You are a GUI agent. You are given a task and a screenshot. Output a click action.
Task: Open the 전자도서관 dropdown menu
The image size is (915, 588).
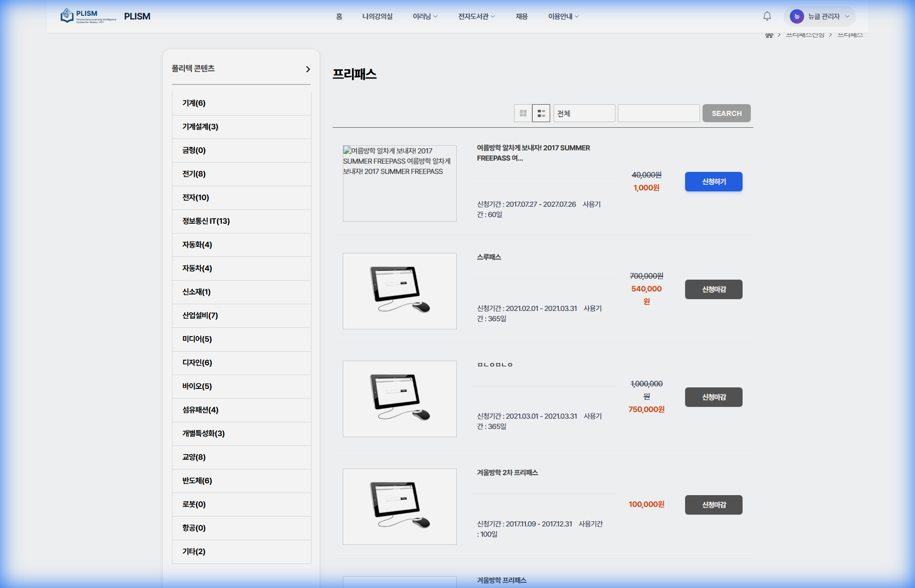click(476, 16)
